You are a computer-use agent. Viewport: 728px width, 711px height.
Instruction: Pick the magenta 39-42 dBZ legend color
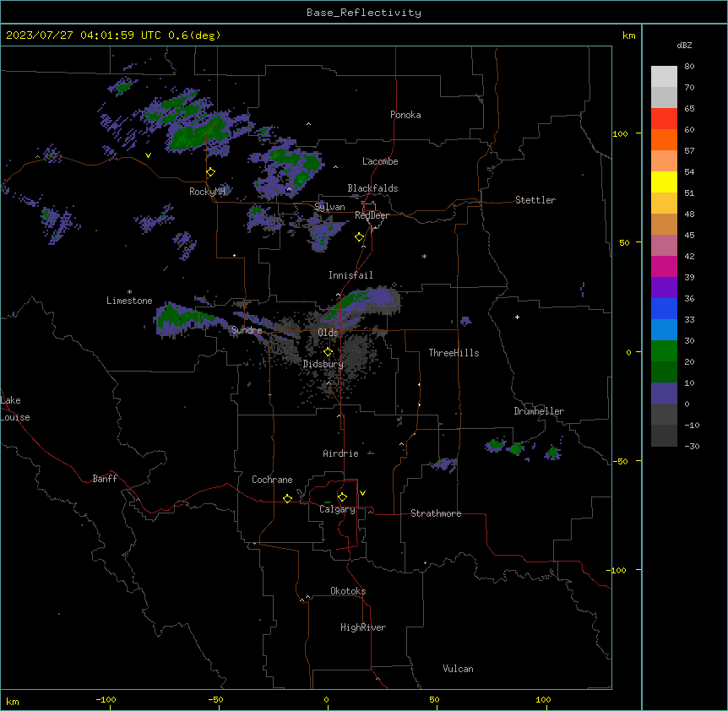tap(664, 266)
